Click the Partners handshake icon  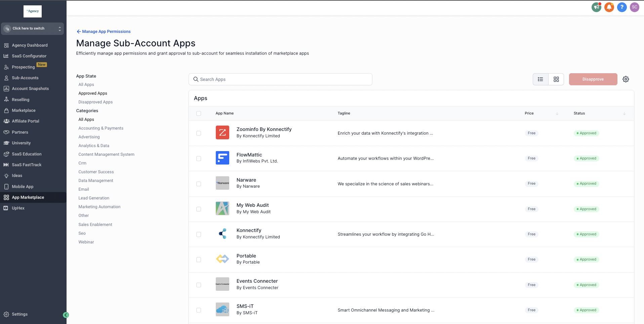coord(6,132)
